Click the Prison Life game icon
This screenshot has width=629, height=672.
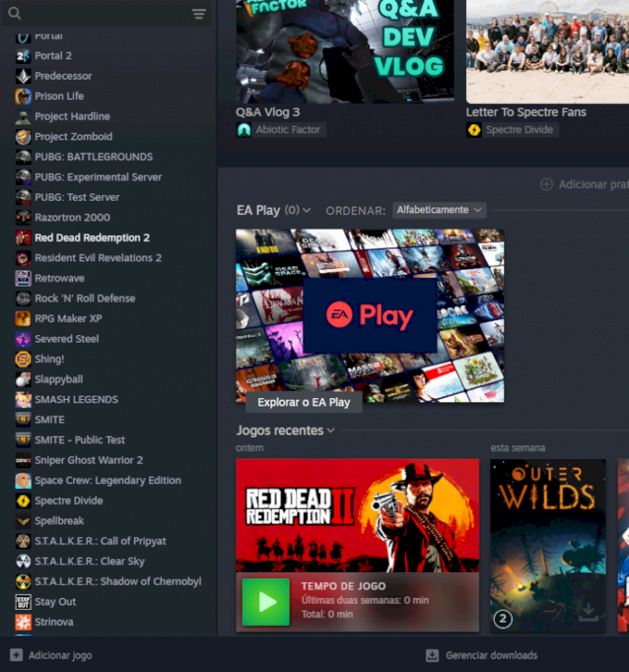[x=24, y=96]
